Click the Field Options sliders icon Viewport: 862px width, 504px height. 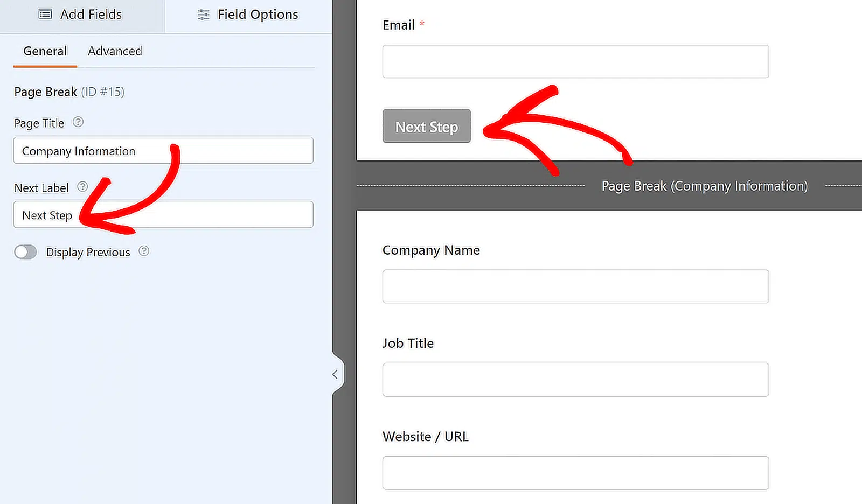point(203,15)
